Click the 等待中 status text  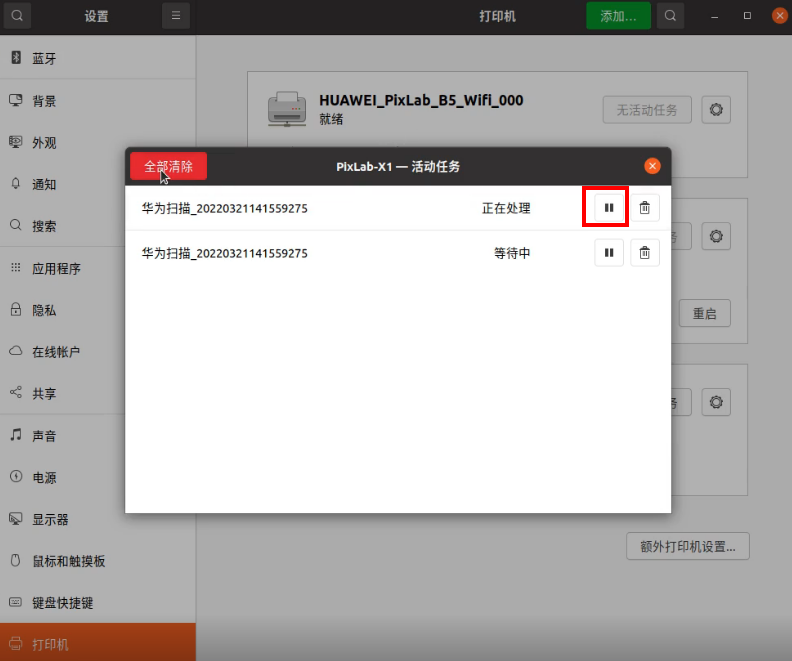512,253
